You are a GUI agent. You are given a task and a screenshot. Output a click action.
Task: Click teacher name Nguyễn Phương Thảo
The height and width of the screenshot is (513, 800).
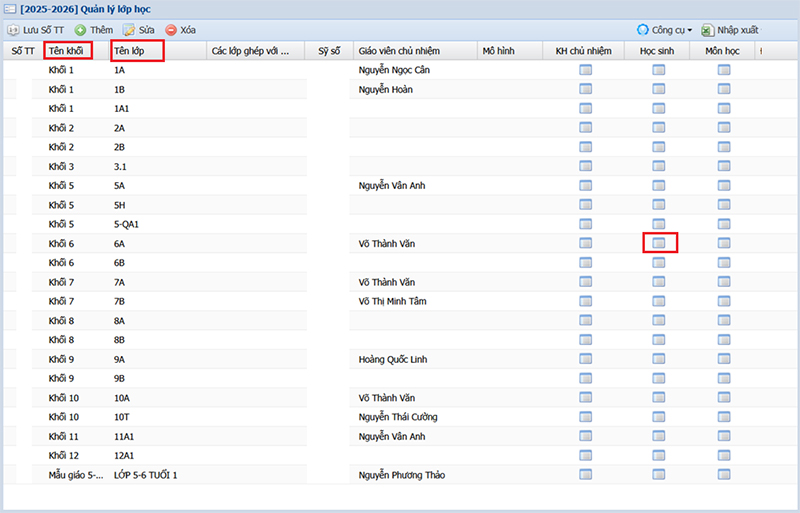coord(402,475)
